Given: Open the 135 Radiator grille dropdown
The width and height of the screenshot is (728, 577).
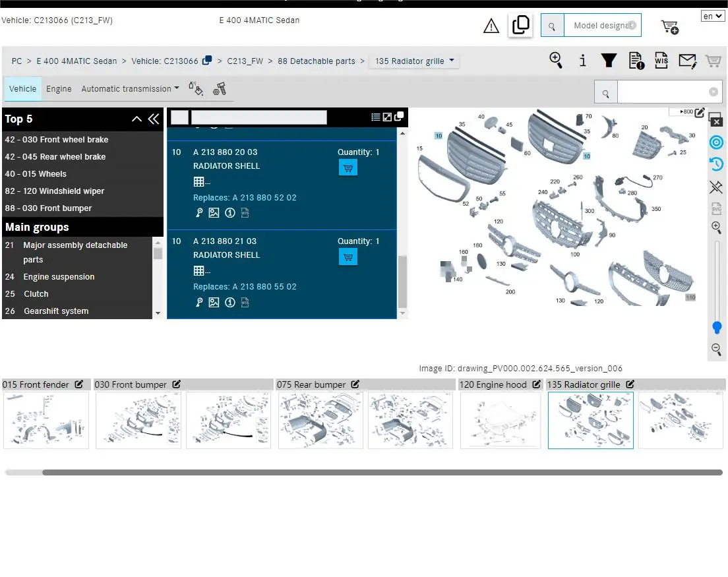Looking at the screenshot, I should [414, 61].
